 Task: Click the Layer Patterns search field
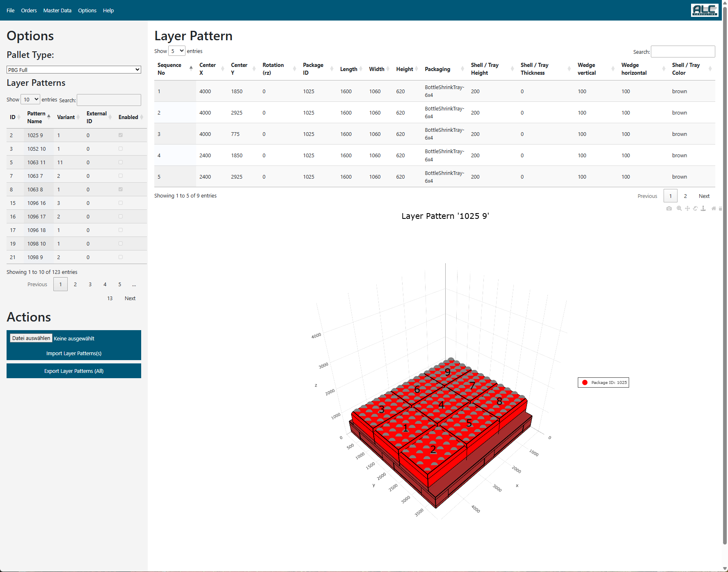pos(109,100)
